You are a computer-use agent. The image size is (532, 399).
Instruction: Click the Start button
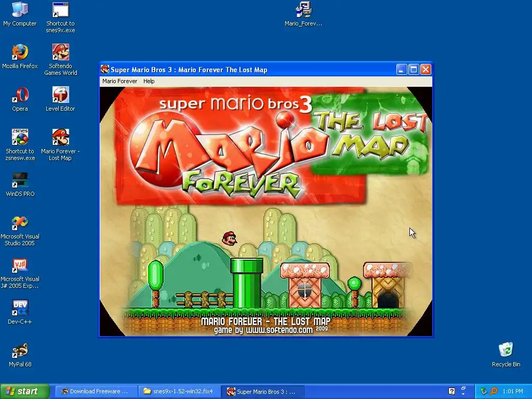click(24, 391)
